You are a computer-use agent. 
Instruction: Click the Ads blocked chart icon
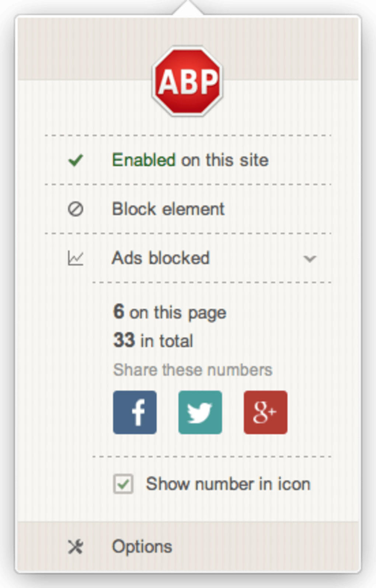[x=76, y=258]
